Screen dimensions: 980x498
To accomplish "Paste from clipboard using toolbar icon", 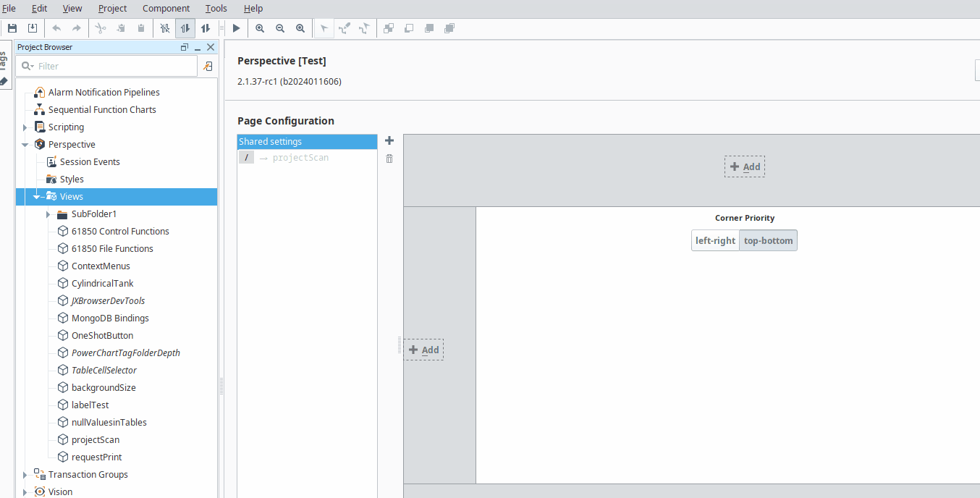I will (x=141, y=28).
